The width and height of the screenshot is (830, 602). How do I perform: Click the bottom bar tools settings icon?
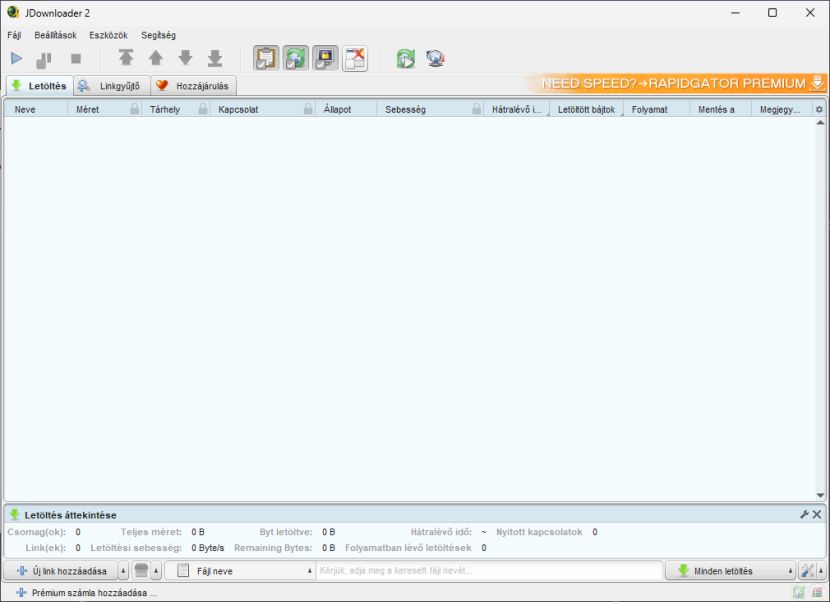(807, 571)
